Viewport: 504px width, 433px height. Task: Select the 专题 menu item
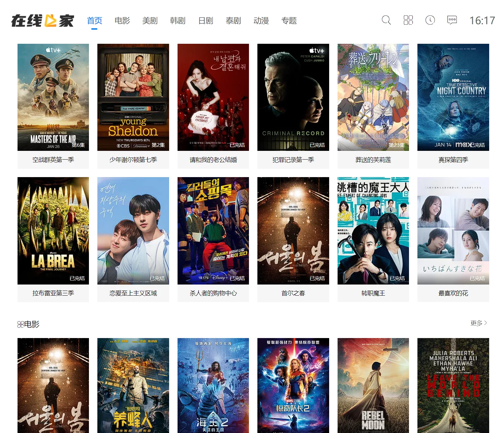tap(289, 21)
